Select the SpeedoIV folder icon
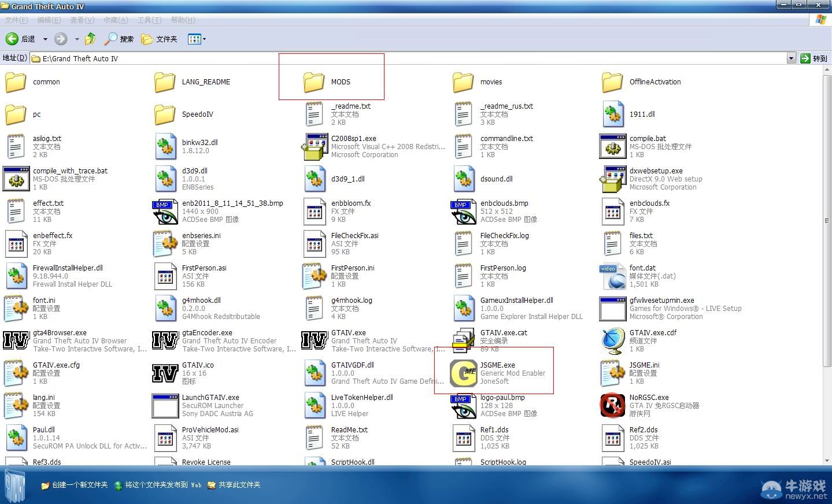This screenshot has height=504, width=832. tap(165, 114)
